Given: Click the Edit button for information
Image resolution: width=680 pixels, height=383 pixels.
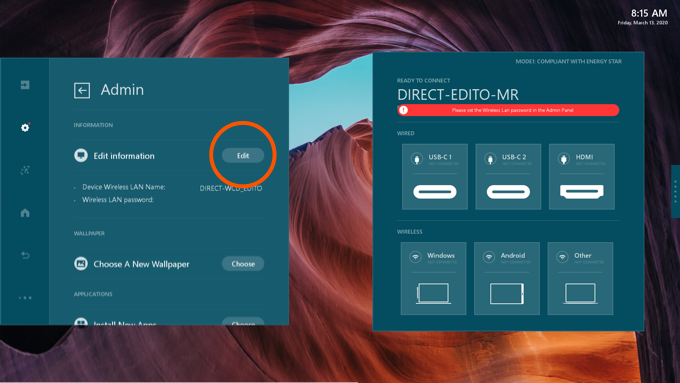Looking at the screenshot, I should (x=243, y=155).
